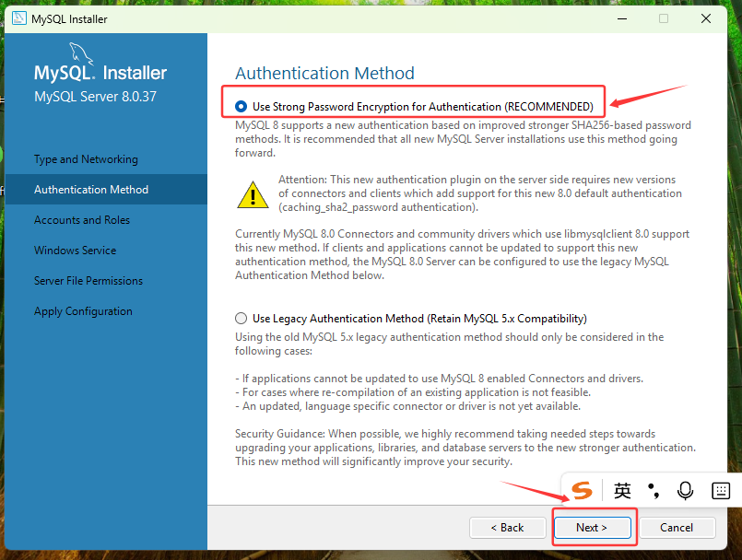742x560 pixels.
Task: Click the yellow attention warning icon
Action: tap(252, 194)
